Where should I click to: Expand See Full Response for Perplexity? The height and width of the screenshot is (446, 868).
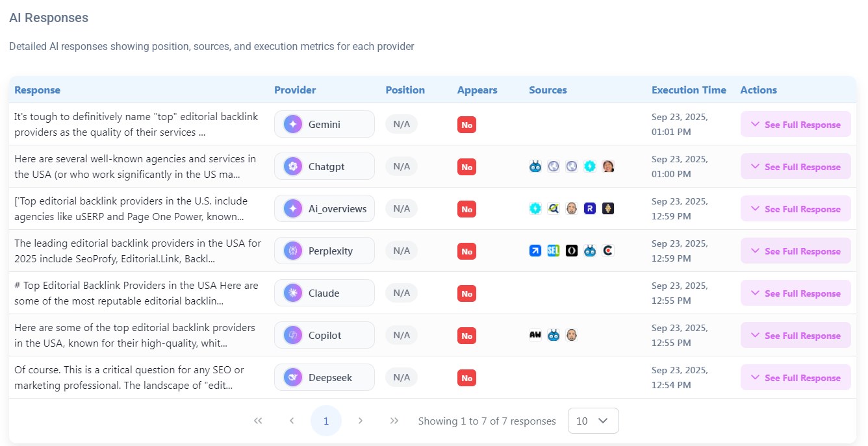[x=796, y=251]
